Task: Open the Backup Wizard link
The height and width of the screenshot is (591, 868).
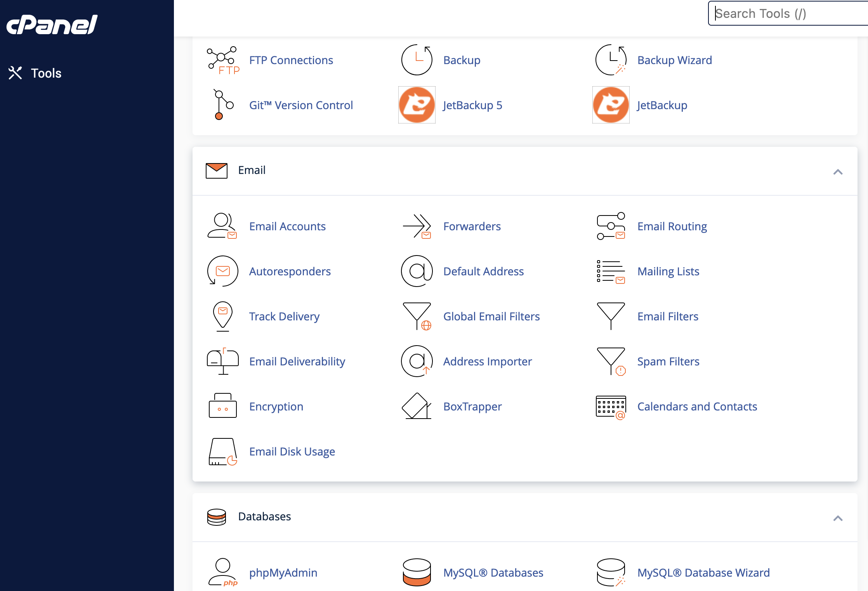Action: click(675, 60)
